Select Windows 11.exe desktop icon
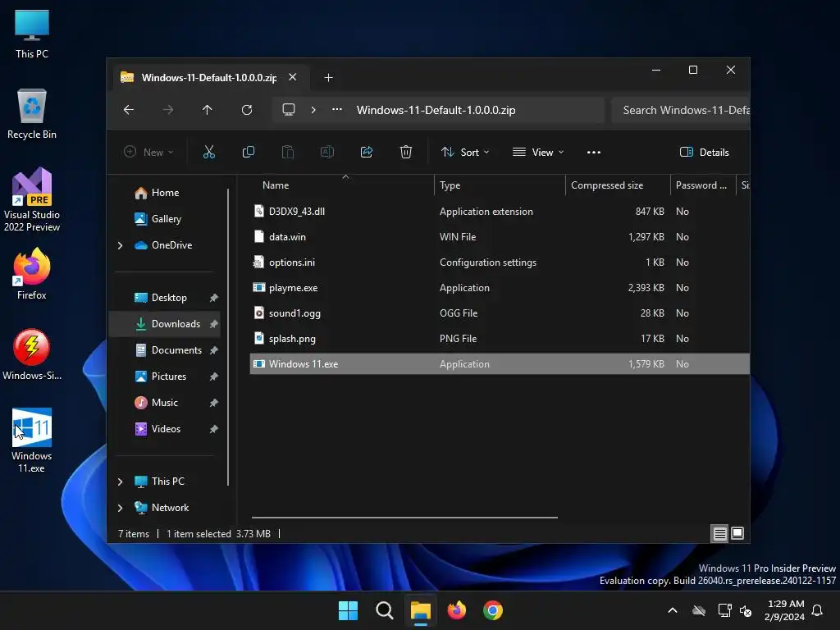 point(32,441)
